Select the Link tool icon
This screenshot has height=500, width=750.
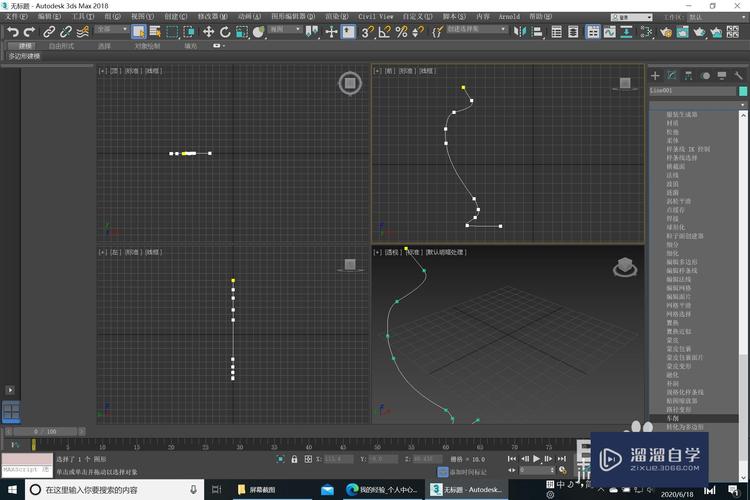pos(49,32)
